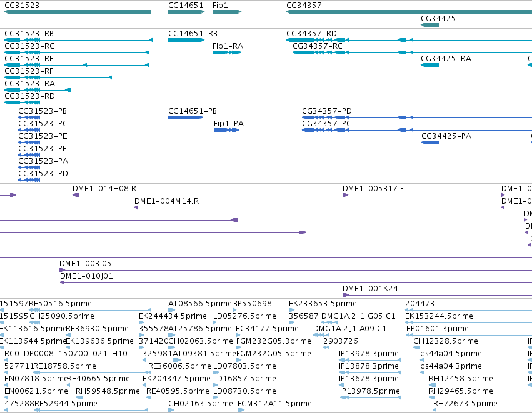Select transcript CG31523-RF
The width and height of the screenshot is (532, 413).
pos(58,77)
